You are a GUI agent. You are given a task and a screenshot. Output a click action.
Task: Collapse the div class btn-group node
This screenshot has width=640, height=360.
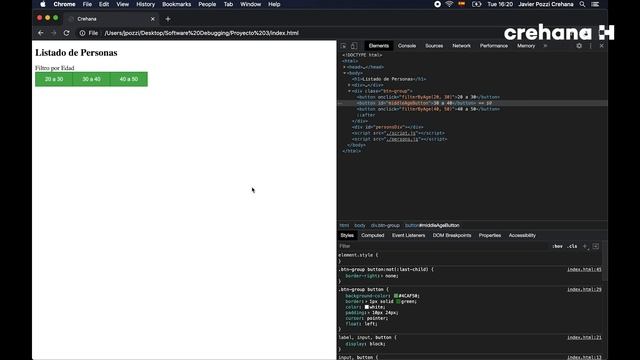[349, 91]
